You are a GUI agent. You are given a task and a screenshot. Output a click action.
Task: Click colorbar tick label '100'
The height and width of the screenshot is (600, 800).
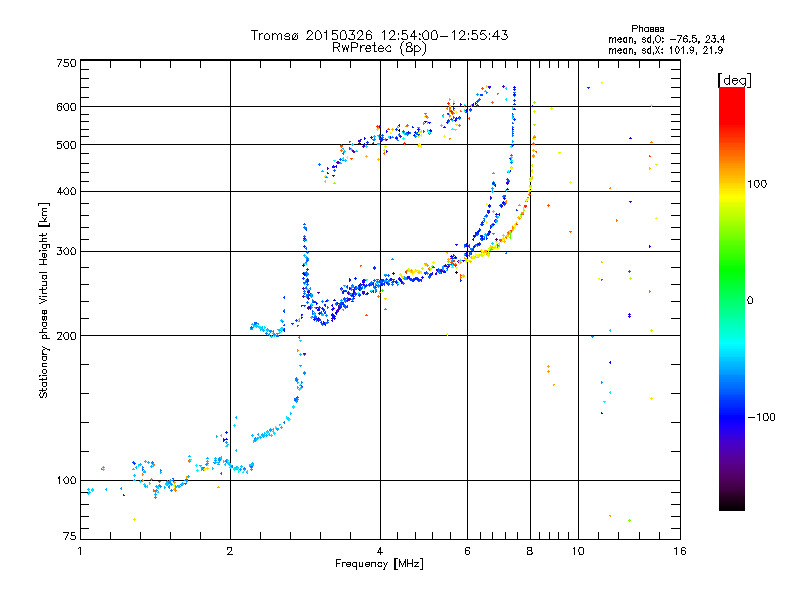click(x=757, y=184)
